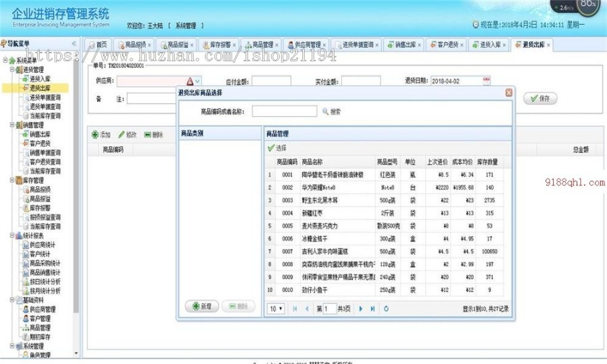Go to the next page
Screen dimensions: 607x364
click(361, 309)
